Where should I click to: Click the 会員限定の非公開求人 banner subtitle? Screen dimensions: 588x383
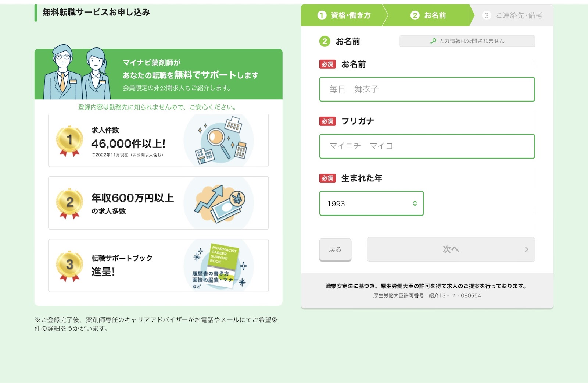click(x=178, y=88)
